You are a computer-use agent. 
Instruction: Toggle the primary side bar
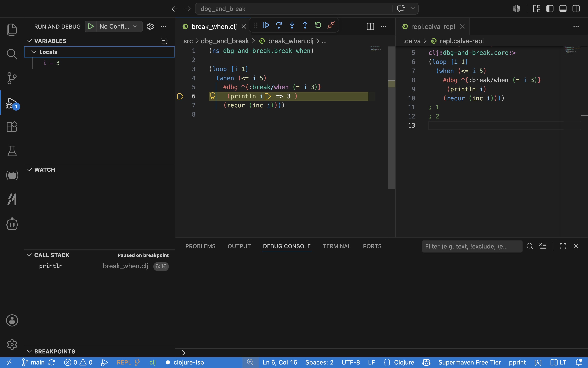pos(550,9)
